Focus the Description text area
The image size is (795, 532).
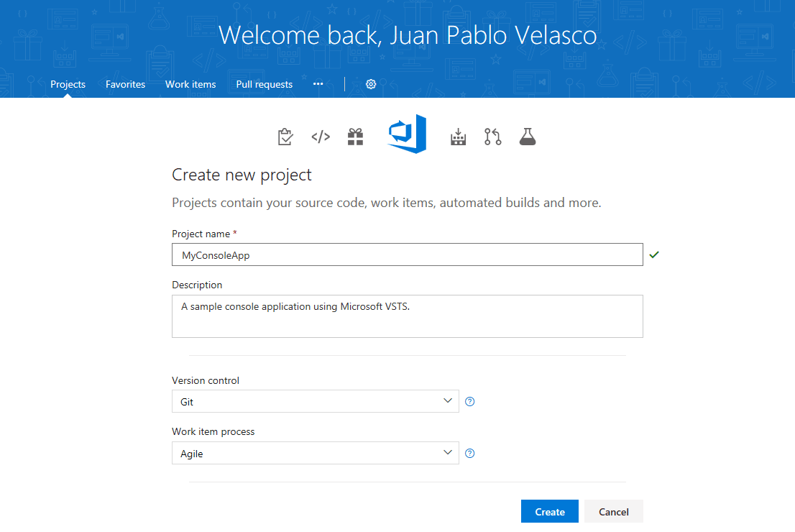407,316
